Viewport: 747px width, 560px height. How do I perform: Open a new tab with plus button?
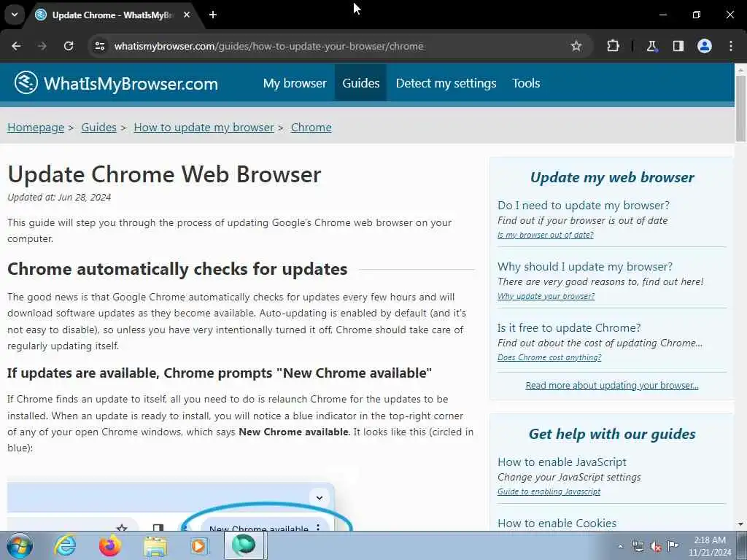[213, 15]
